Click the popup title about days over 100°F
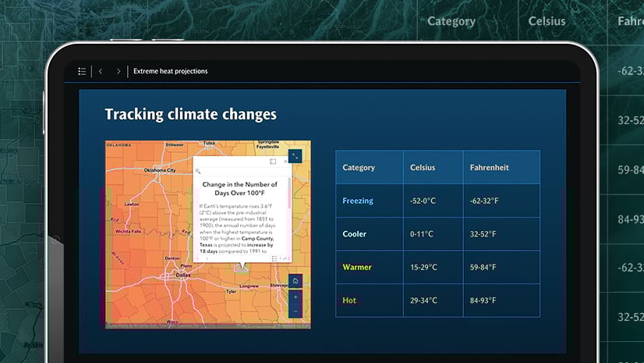The image size is (644, 363). pos(240,189)
